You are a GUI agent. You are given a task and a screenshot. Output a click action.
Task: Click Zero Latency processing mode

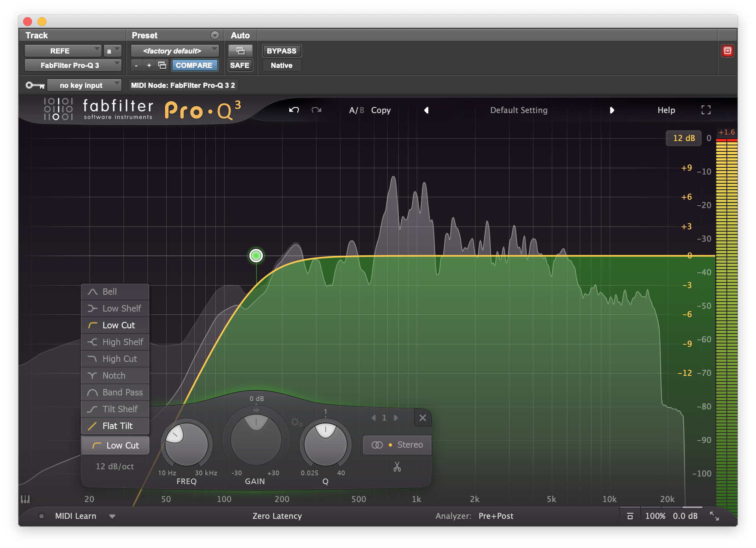(x=277, y=516)
